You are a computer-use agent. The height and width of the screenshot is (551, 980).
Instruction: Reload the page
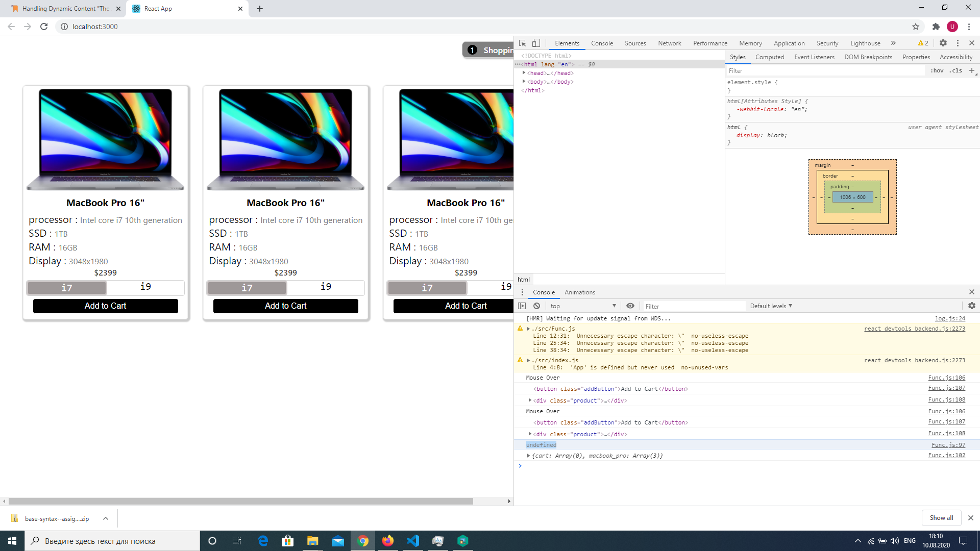(44, 27)
